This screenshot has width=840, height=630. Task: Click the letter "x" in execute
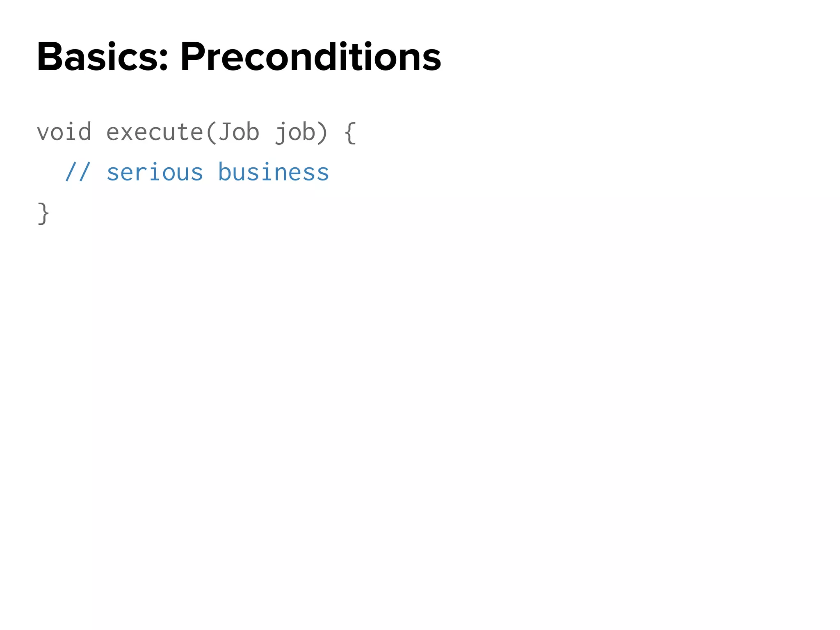[127, 133]
